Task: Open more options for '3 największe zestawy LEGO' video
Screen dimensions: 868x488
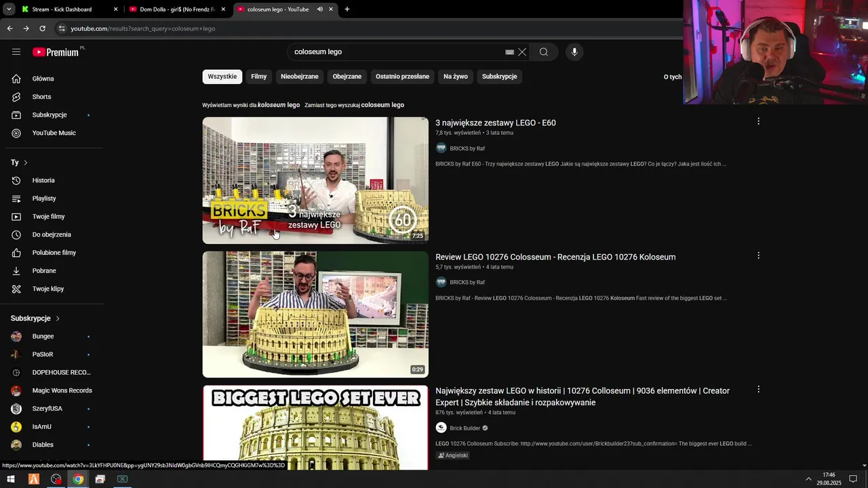Action: click(758, 121)
